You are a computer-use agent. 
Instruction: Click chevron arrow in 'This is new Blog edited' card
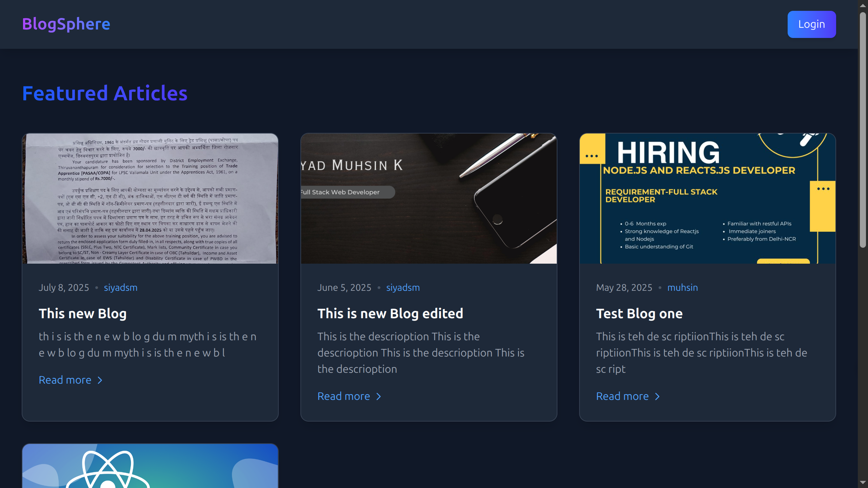click(x=379, y=396)
